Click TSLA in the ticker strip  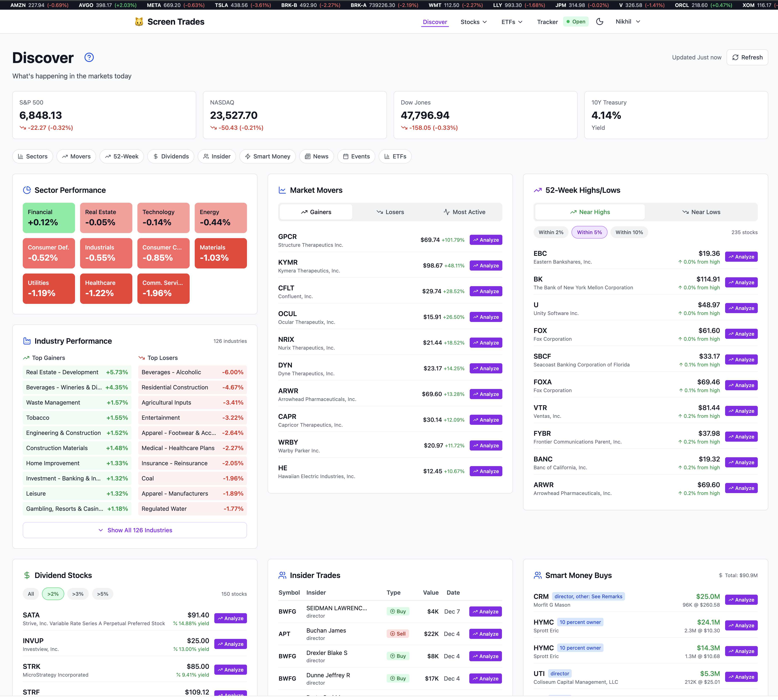(243, 5)
